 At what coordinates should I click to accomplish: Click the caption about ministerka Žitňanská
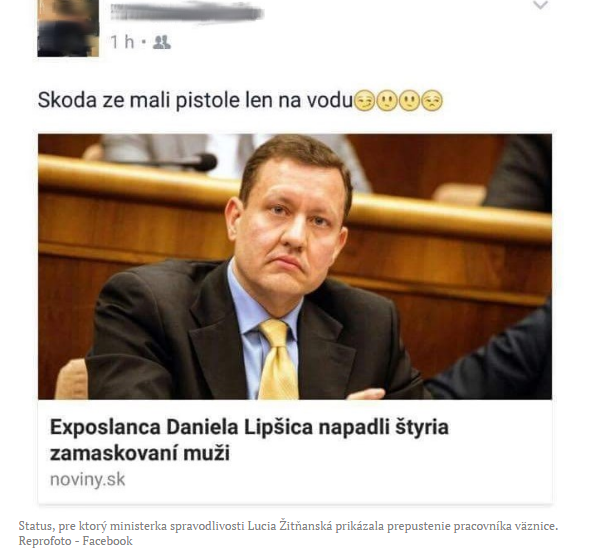pyautogui.click(x=288, y=526)
